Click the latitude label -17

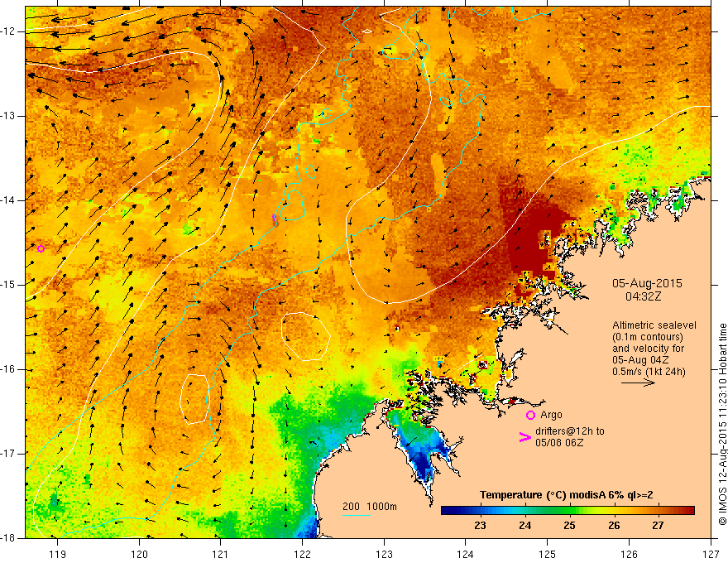pos(8,454)
